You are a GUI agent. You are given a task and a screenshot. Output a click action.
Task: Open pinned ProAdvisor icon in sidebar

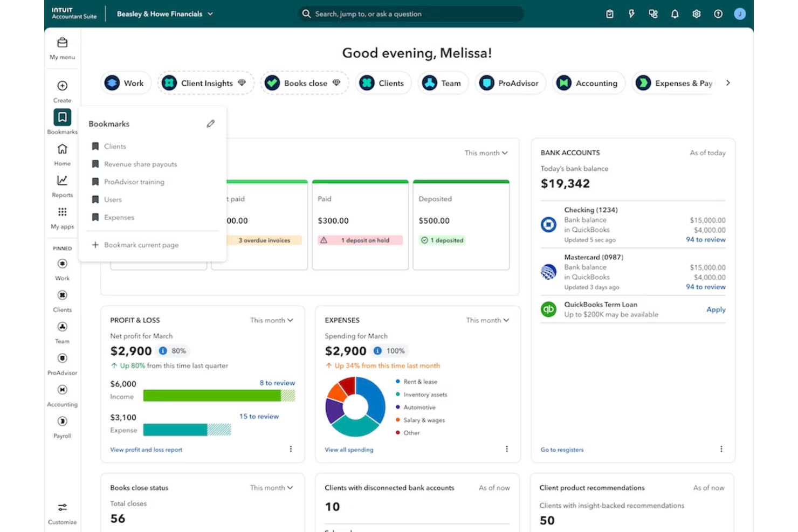pyautogui.click(x=63, y=358)
